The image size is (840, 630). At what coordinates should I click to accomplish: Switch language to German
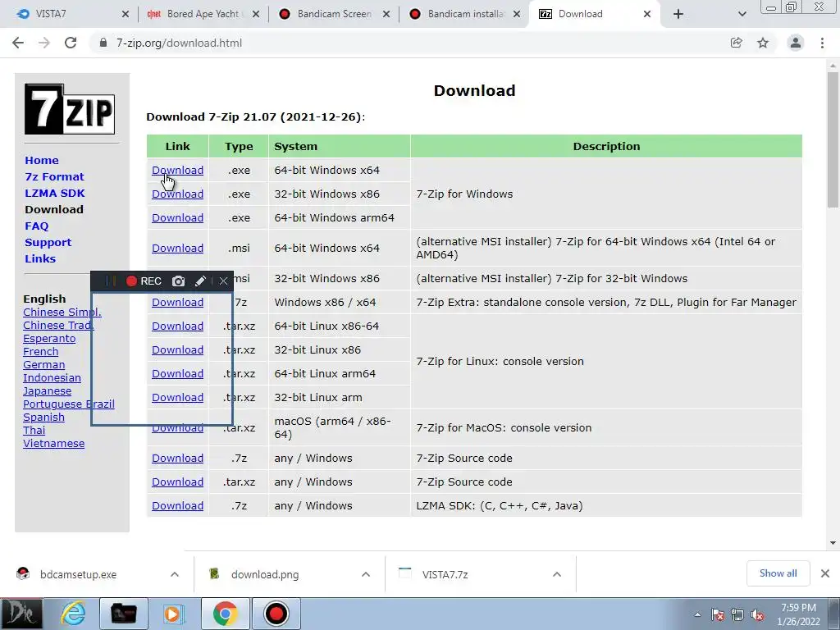[x=44, y=365]
